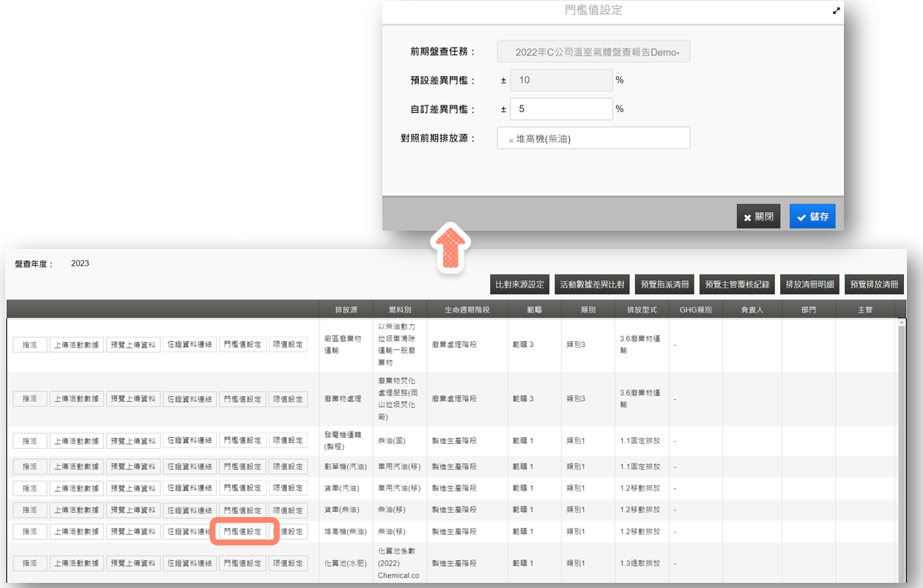The height and width of the screenshot is (588, 923).
Task: Click the 排放源 column header
Action: point(346,310)
